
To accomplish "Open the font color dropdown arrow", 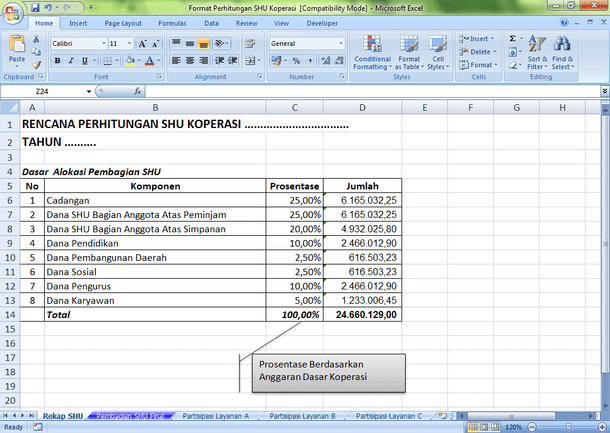I will (158, 61).
